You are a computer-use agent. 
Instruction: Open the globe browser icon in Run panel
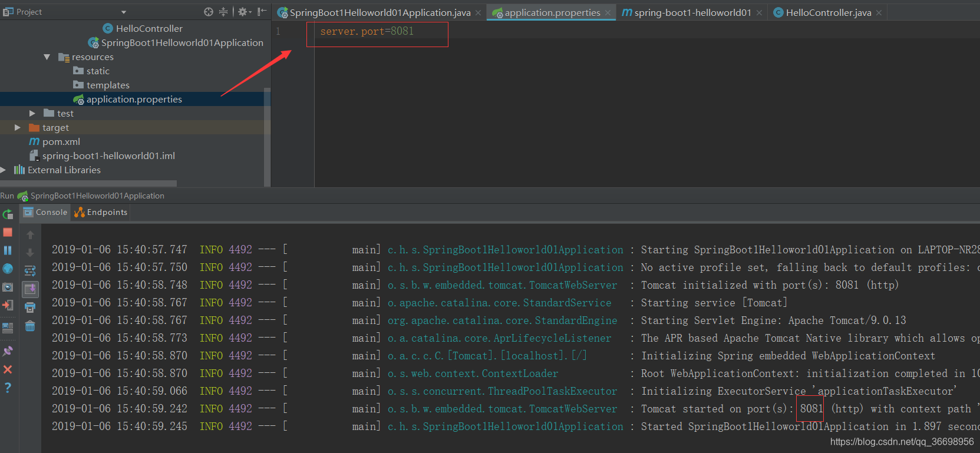pos(8,269)
